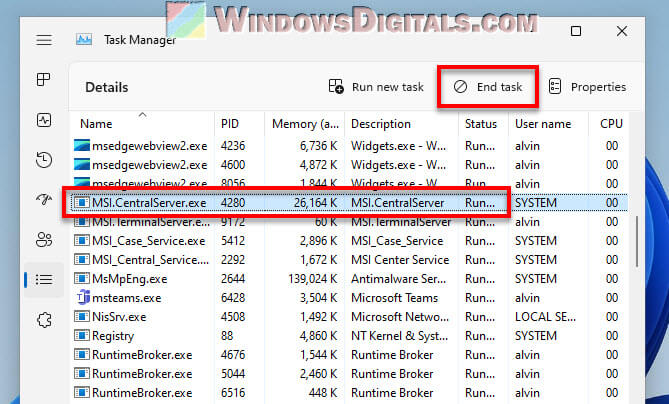The height and width of the screenshot is (404, 669).
Task: Click the MSI_Case_Service.exe process icon
Action: coord(82,241)
